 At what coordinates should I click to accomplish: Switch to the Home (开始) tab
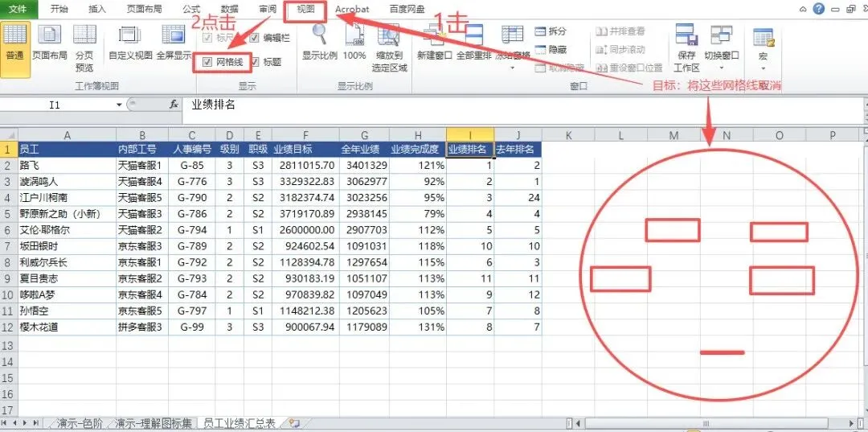click(x=59, y=9)
